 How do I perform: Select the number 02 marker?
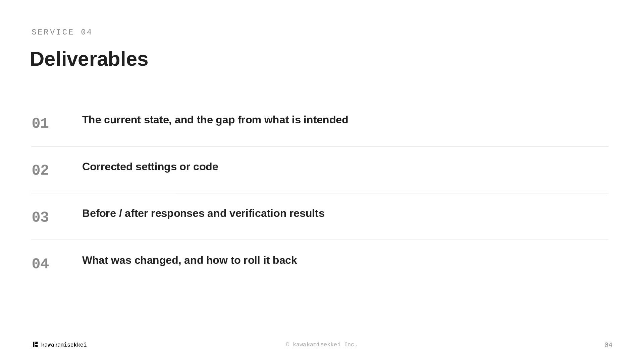[40, 170]
